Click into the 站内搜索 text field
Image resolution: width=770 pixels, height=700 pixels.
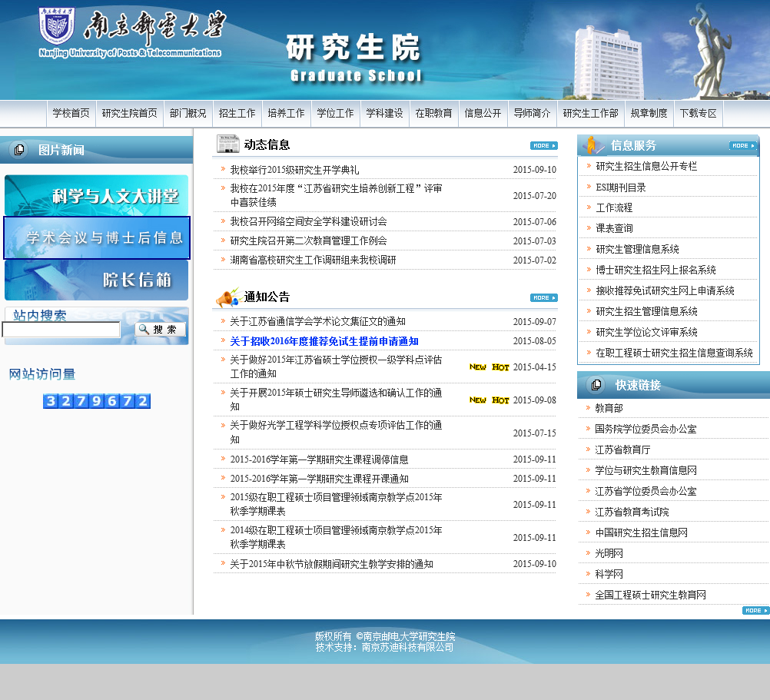[x=61, y=330]
